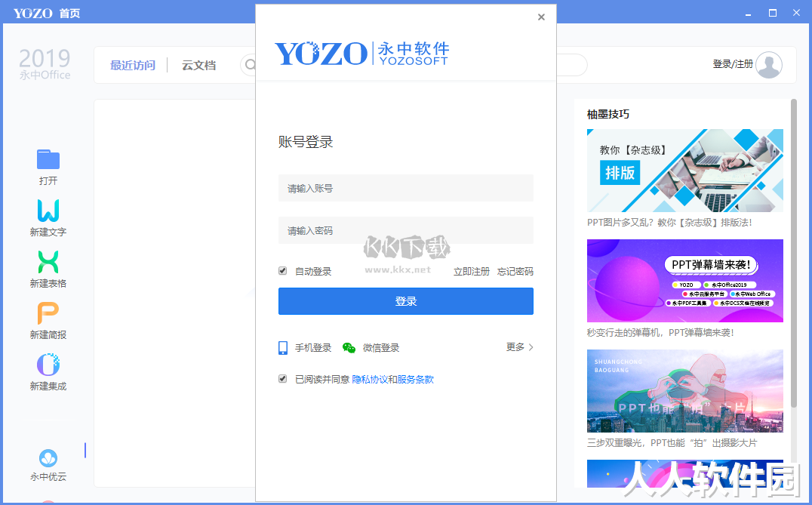This screenshot has width=812, height=505.
Task: Open article '秒变行走的弹幕机,PPT弹幕墙来袭!'
Action: click(x=660, y=333)
